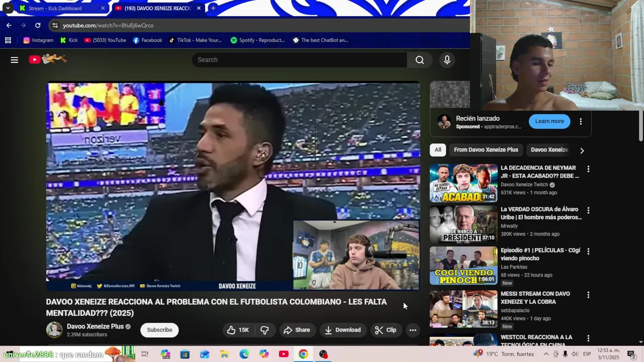Viewport: 644px width, 362px height.
Task: Open the YouTube guide hamburger menu
Action: 15,60
